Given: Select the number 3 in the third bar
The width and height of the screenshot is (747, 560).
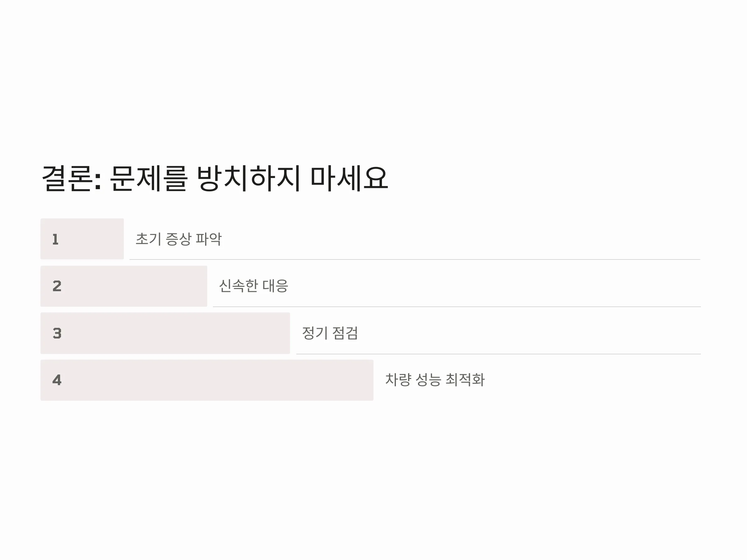Looking at the screenshot, I should (57, 334).
